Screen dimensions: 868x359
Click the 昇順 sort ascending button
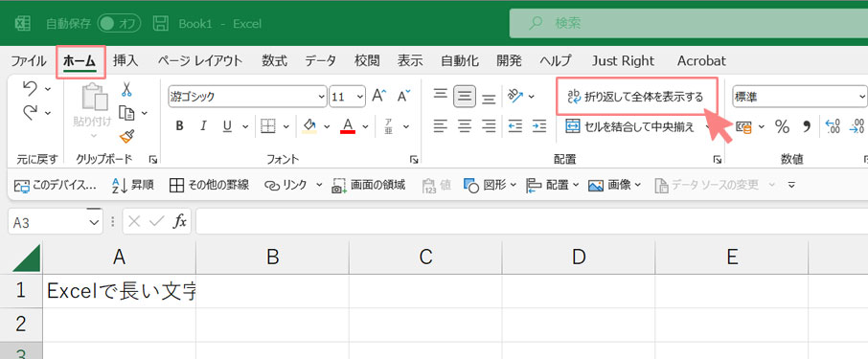click(x=133, y=185)
